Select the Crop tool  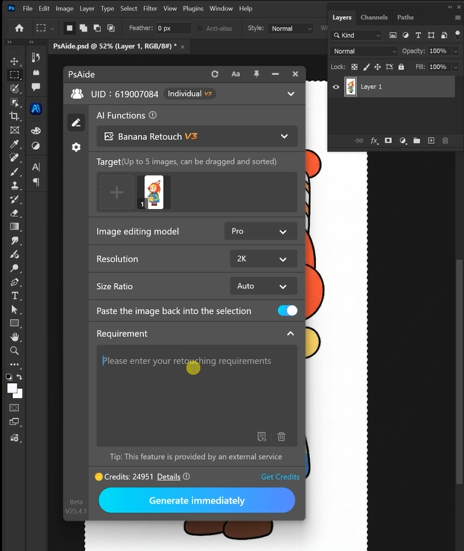click(14, 116)
